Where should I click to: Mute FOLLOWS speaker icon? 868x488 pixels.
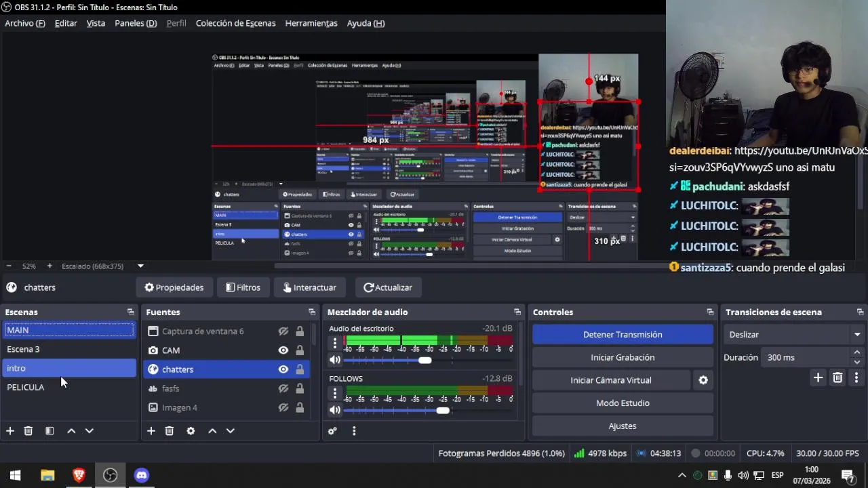(334, 410)
